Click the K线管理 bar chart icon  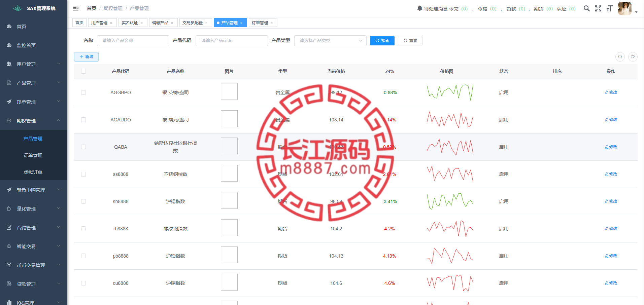click(x=9, y=303)
